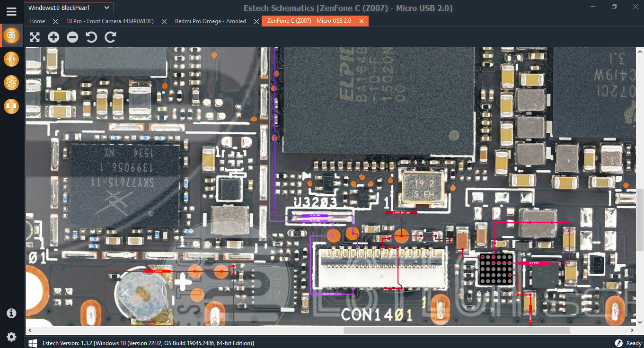
Task: Close the Estech Schematics window
Action: coord(635,7)
